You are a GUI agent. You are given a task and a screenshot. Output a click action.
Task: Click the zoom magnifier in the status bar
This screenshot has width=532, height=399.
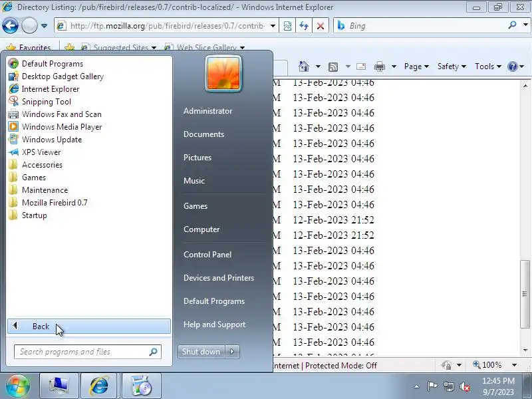tap(477, 364)
